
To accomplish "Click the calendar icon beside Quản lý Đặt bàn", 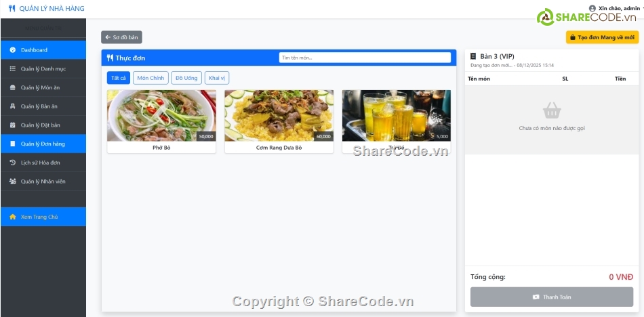I will 12,125.
